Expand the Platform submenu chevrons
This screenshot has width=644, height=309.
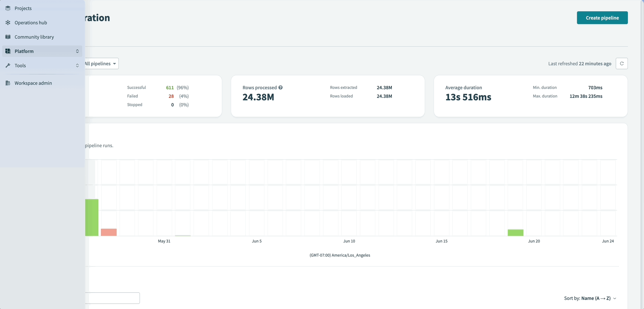[x=77, y=51]
